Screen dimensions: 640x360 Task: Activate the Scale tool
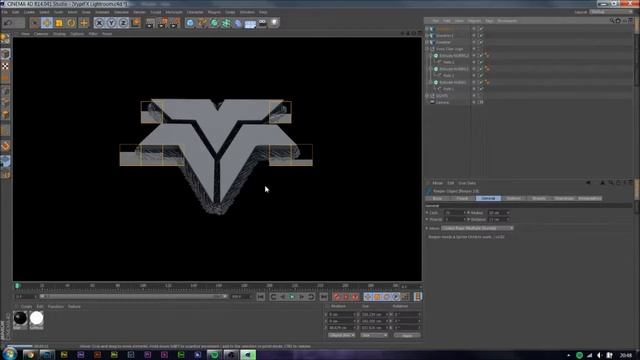pos(59,23)
